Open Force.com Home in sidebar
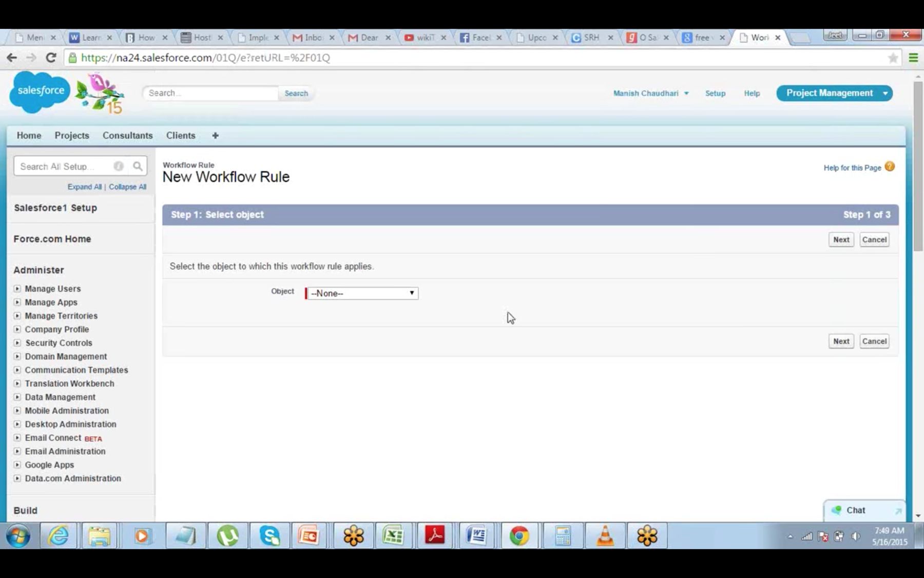The image size is (924, 578). click(52, 239)
